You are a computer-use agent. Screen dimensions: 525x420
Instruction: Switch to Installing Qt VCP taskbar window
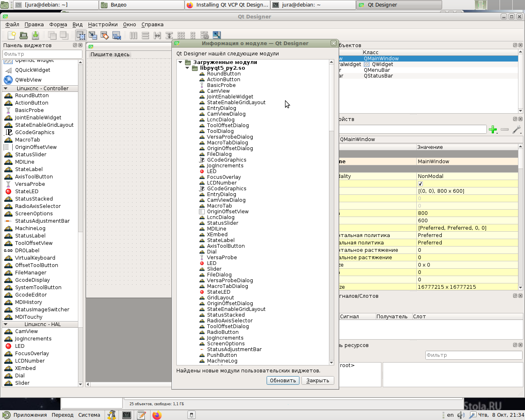point(228,5)
